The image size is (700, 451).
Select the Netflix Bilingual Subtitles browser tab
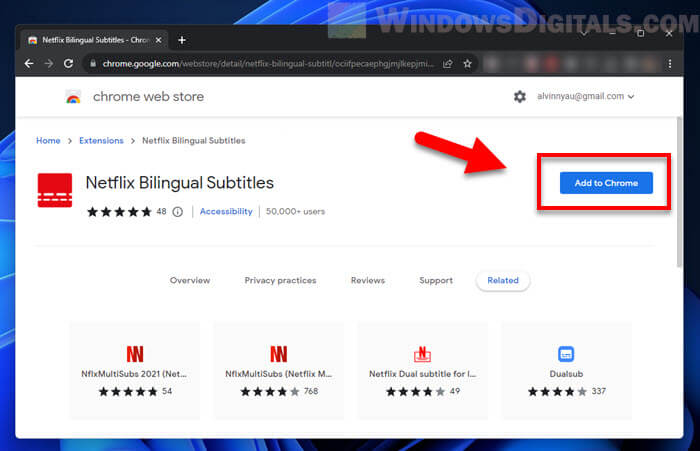[95, 40]
